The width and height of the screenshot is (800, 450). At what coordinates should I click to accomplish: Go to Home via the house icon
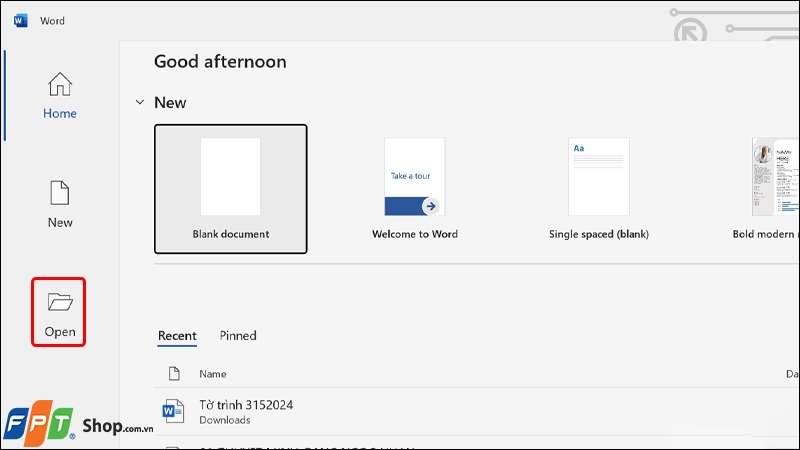click(60, 83)
